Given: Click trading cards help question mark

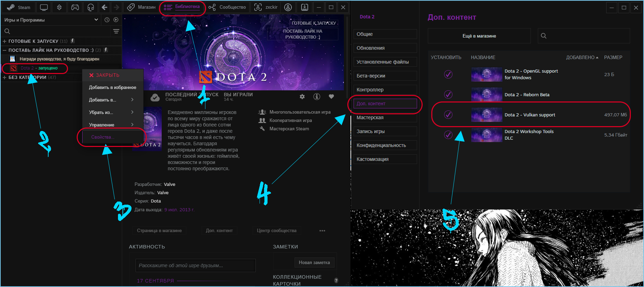Looking at the screenshot, I should click(336, 280).
